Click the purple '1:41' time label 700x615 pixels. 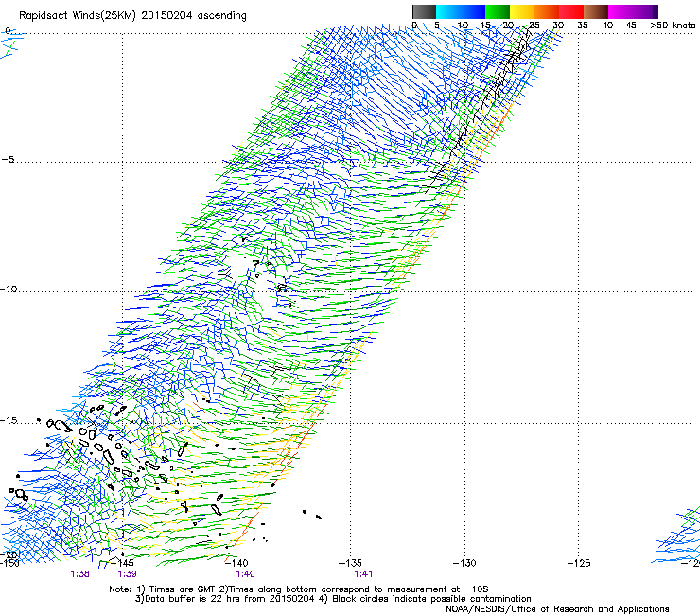[x=363, y=574]
